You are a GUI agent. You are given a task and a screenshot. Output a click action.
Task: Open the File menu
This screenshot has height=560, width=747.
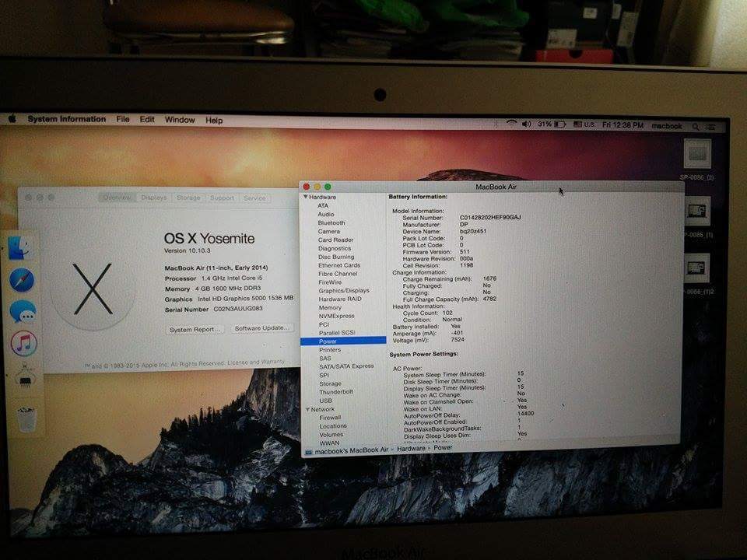click(x=123, y=120)
